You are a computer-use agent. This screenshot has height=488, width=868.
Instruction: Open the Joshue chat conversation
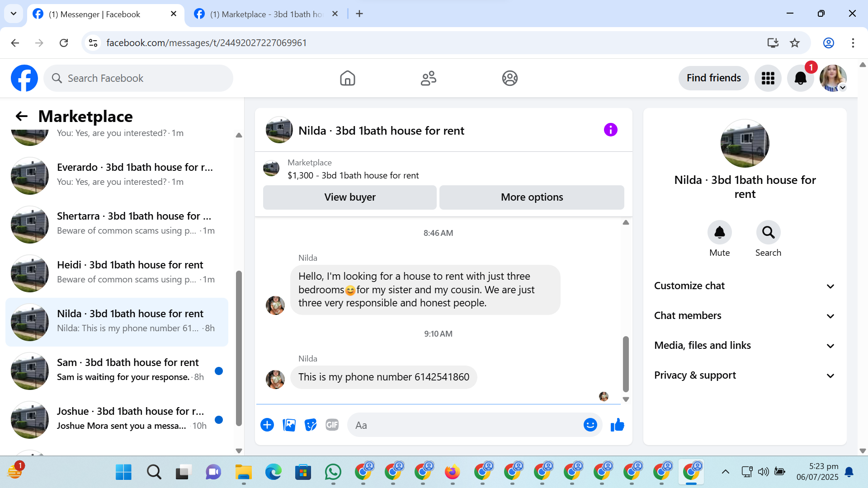(117, 420)
